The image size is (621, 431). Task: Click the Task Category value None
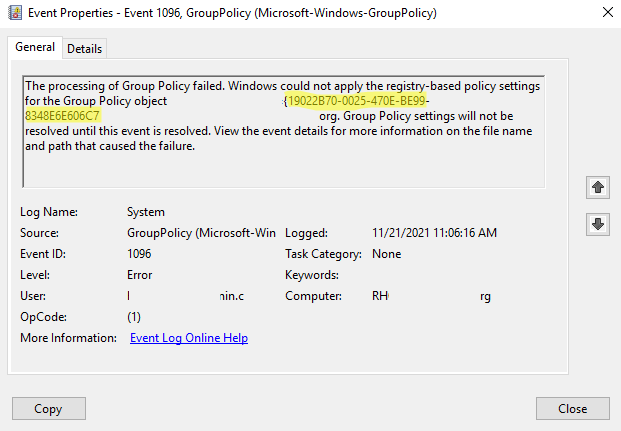(386, 254)
